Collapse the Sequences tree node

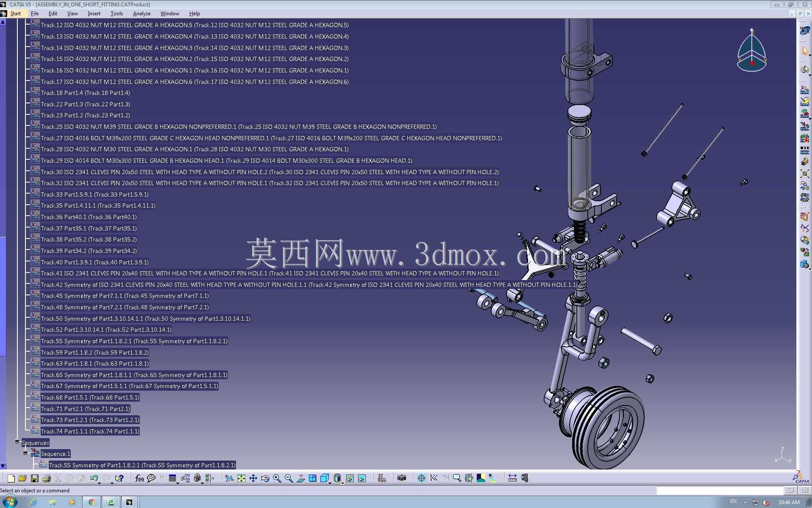[x=17, y=441]
